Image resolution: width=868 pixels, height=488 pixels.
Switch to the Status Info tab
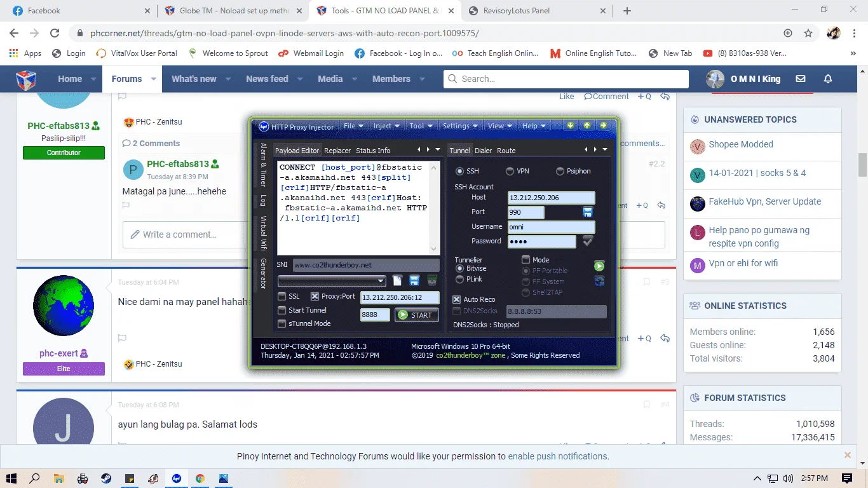[x=373, y=151]
